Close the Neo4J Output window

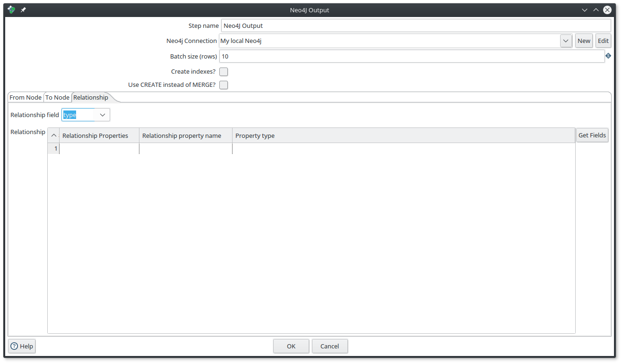click(607, 10)
